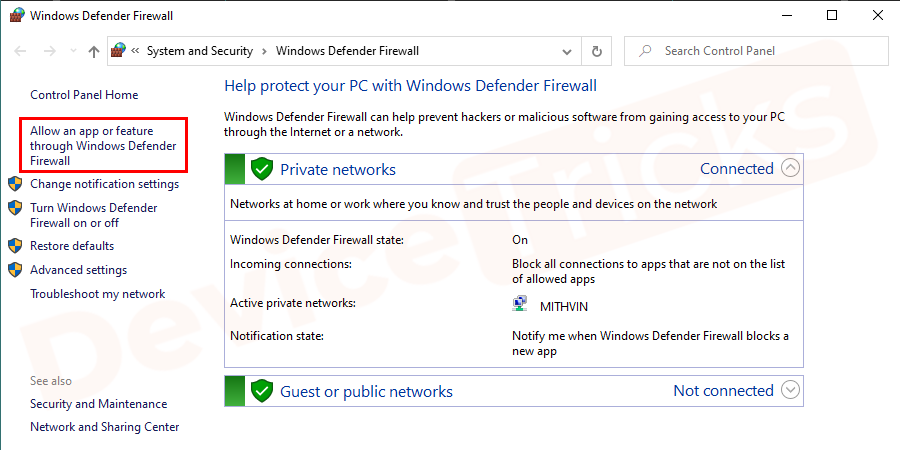Click the Guest or public networks heading

pyautogui.click(x=366, y=391)
